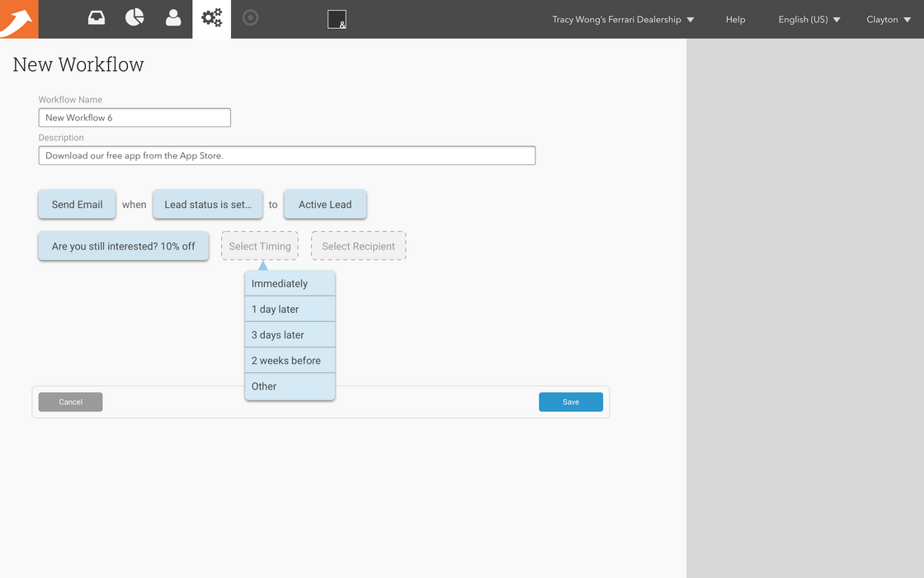Viewport: 924px width, 578px height.
Task: Open the Select Recipient placeholder
Action: pyautogui.click(x=358, y=246)
